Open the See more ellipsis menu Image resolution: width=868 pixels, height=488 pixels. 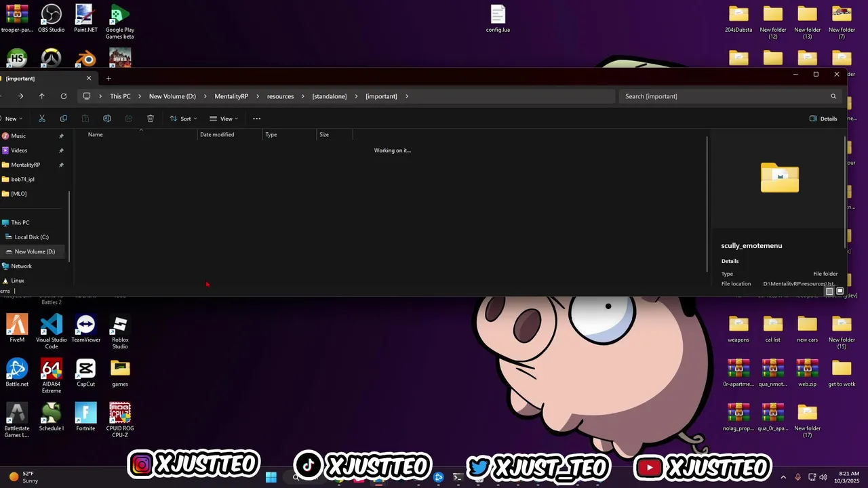256,119
